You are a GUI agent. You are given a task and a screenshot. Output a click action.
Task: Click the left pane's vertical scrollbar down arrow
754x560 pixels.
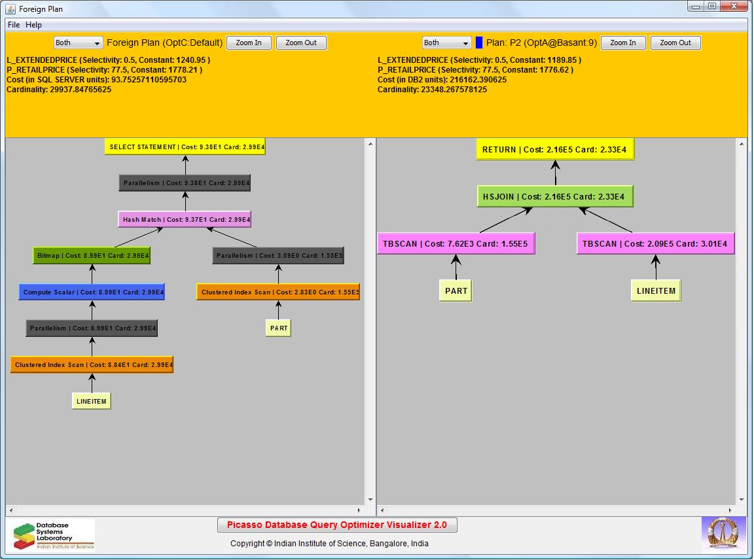coord(370,500)
